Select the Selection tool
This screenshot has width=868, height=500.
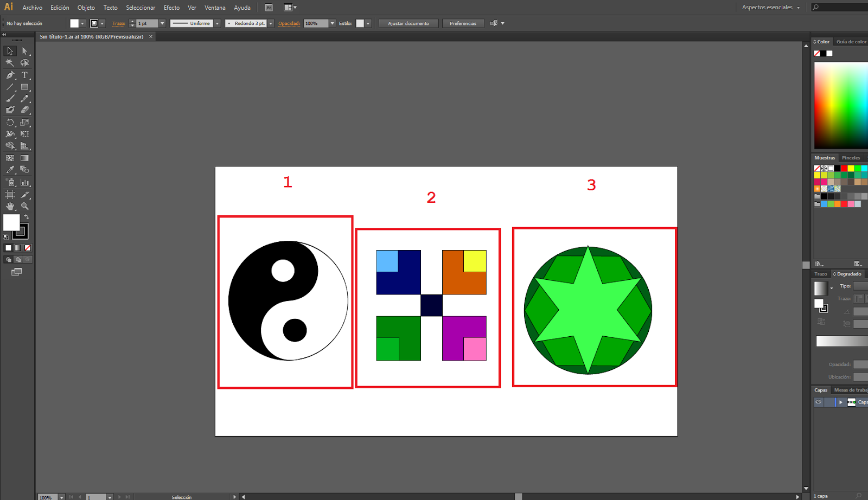tap(9, 50)
